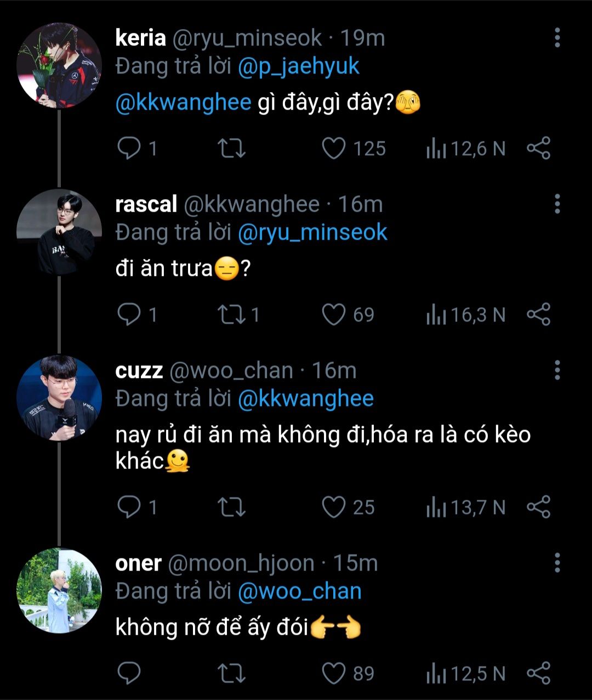Open the @p_jaehyuk profile link
Screen dimensions: 592x700
(299, 66)
